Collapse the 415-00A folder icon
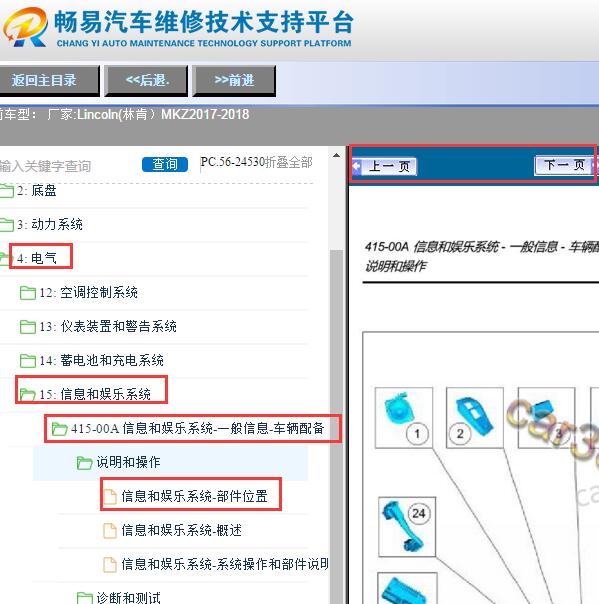The height and width of the screenshot is (604, 599). [x=60, y=428]
